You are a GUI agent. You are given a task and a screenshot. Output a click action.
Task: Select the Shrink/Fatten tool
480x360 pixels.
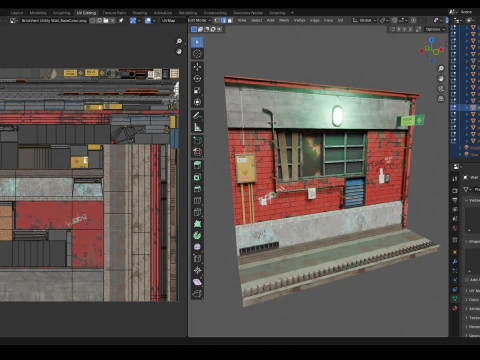(197, 270)
